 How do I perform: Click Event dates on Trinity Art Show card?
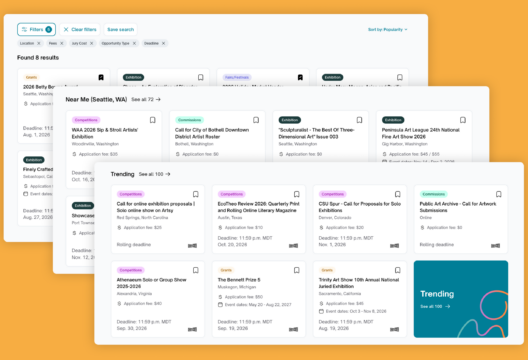coord(353,312)
